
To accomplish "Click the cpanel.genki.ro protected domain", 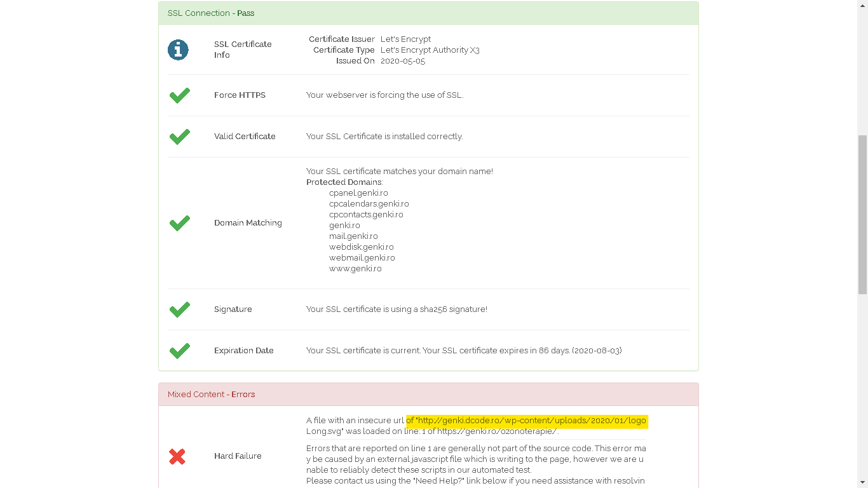I will pos(358,193).
